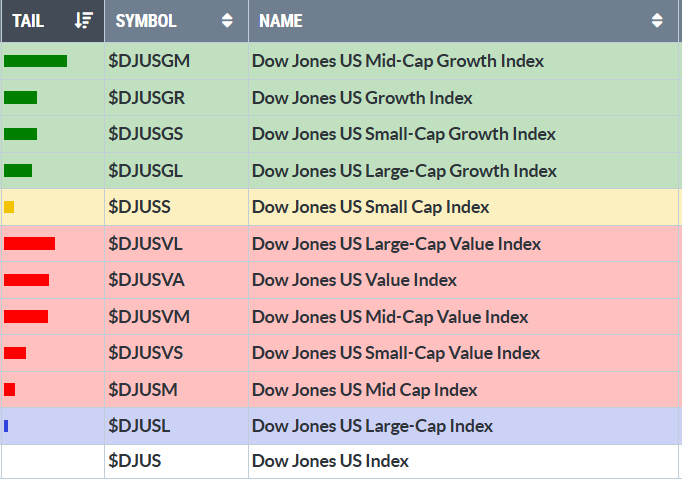Click the green tail bar for $DJUSGM
Viewport: 682px width, 480px height.
[35, 61]
